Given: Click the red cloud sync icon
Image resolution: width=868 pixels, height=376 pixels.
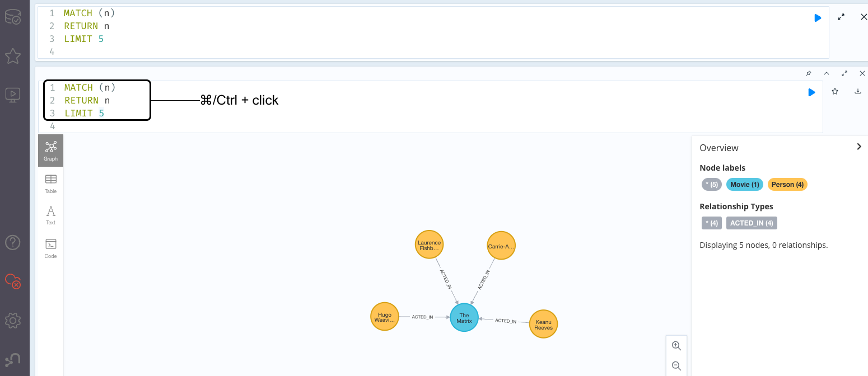Looking at the screenshot, I should coord(12,281).
